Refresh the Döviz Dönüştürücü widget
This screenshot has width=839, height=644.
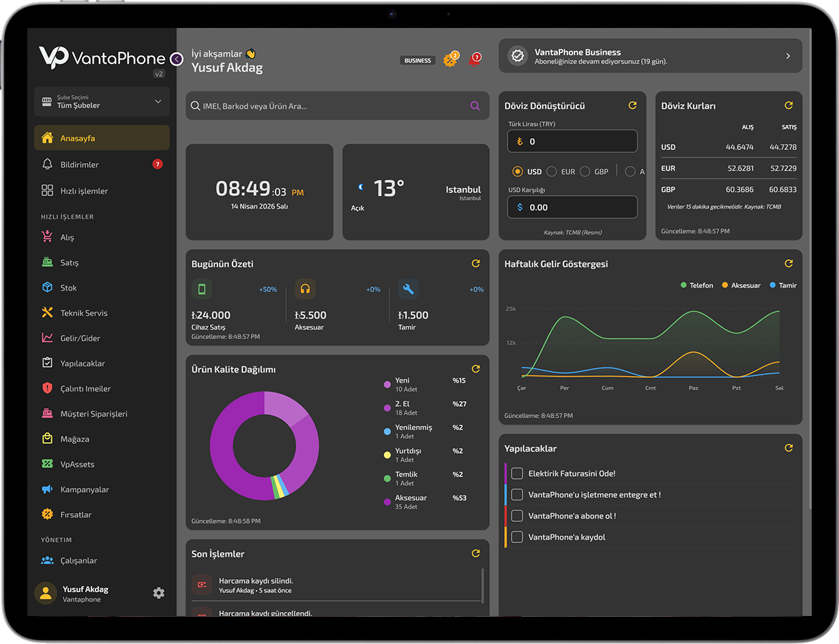632,106
